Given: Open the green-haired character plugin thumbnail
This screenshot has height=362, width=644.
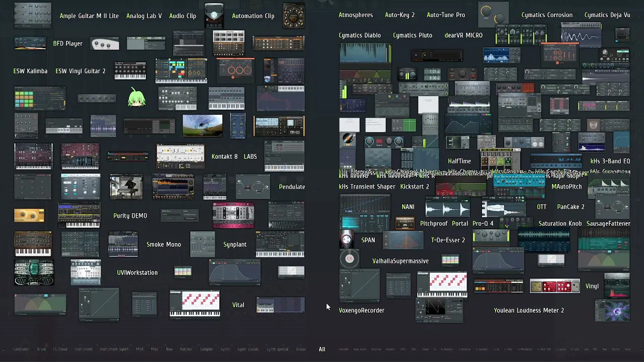Looking at the screenshot, I should point(136,98).
